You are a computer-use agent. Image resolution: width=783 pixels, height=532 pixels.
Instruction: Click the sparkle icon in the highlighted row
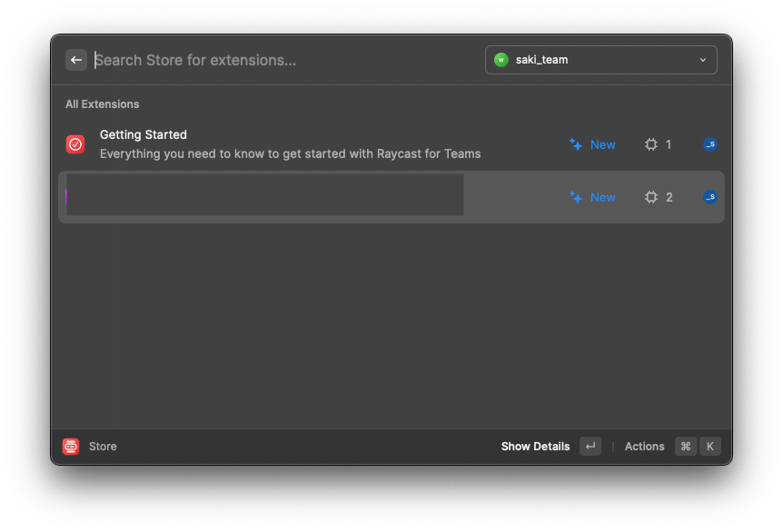tap(576, 197)
